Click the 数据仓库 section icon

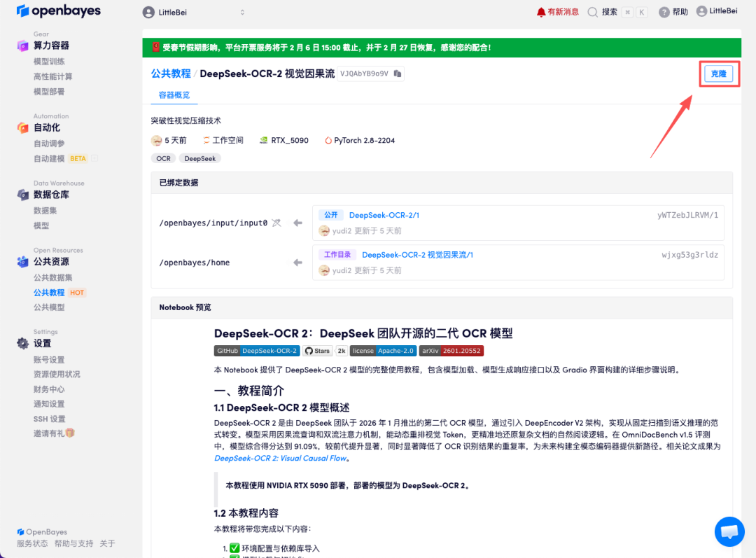click(x=22, y=195)
